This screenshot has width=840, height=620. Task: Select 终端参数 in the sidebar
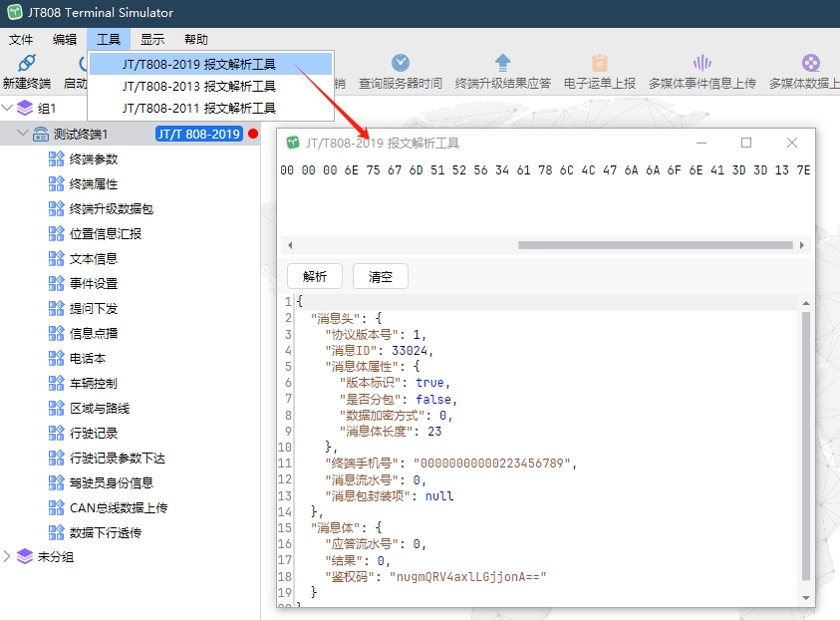tap(94, 157)
